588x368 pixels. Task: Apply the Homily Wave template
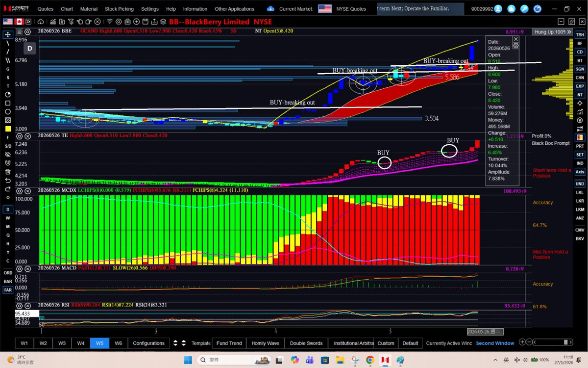(265, 343)
